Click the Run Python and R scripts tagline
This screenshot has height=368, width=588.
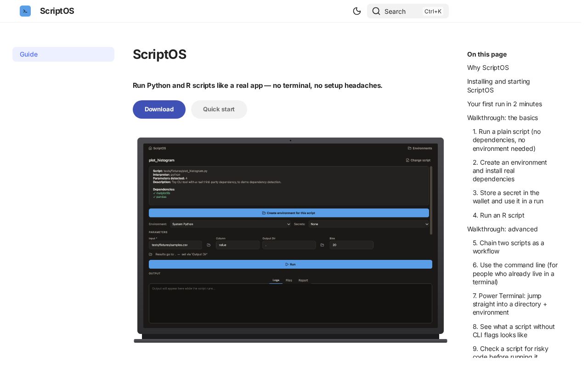[257, 86]
